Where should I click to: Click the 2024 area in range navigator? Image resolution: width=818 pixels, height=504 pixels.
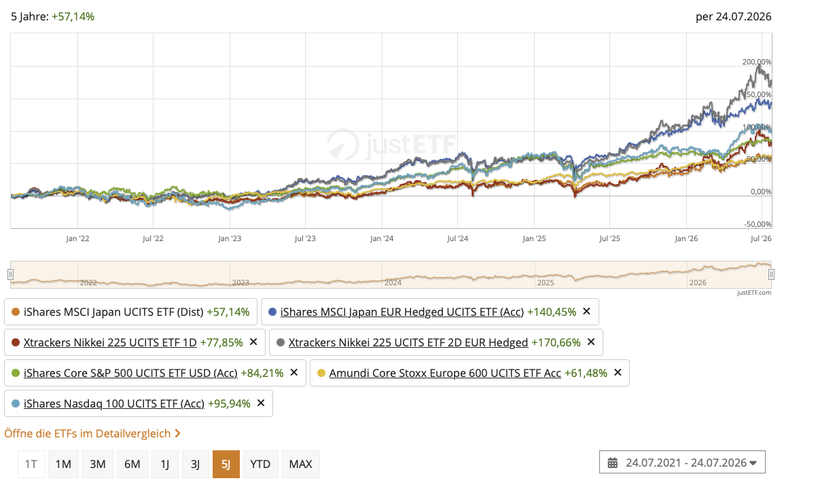click(393, 282)
